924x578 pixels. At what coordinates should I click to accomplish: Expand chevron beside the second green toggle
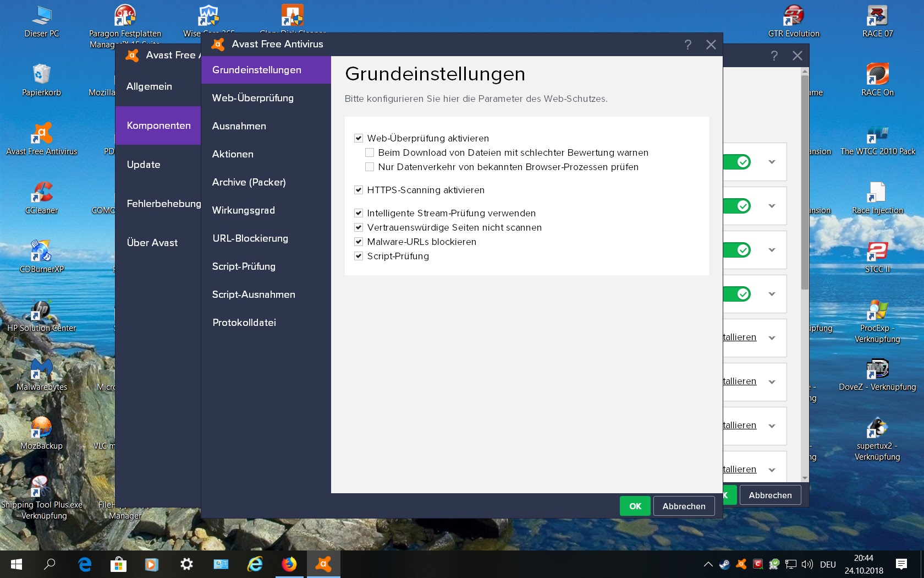[772, 206]
